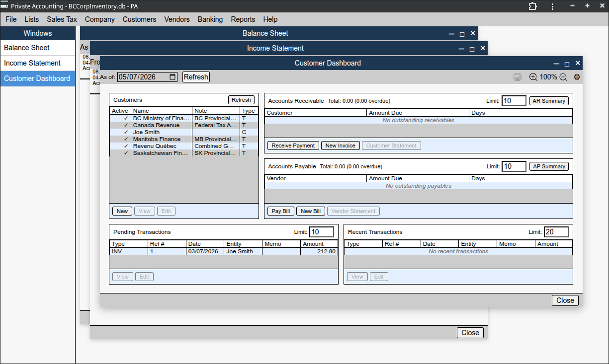Maximize the Income Statement window
This screenshot has width=609, height=364.
[x=472, y=49]
